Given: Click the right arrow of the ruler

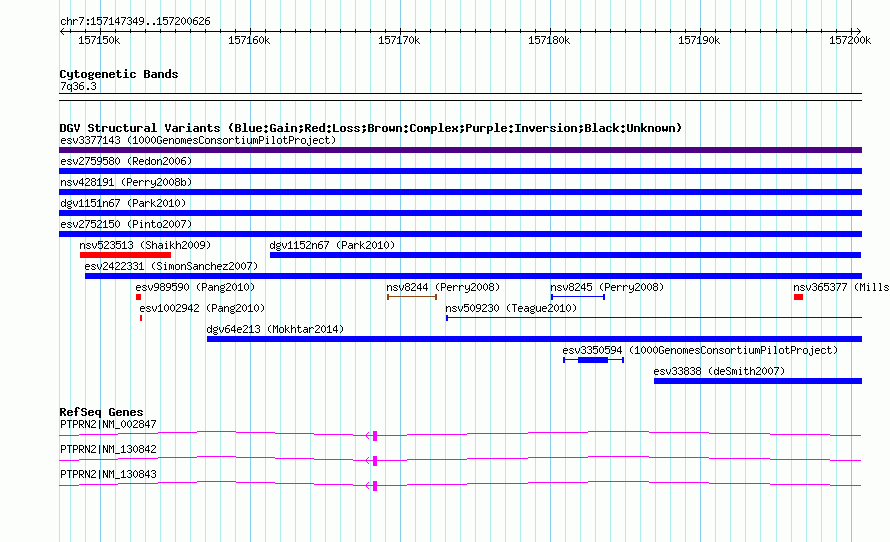Looking at the screenshot, I should click(x=858, y=31).
